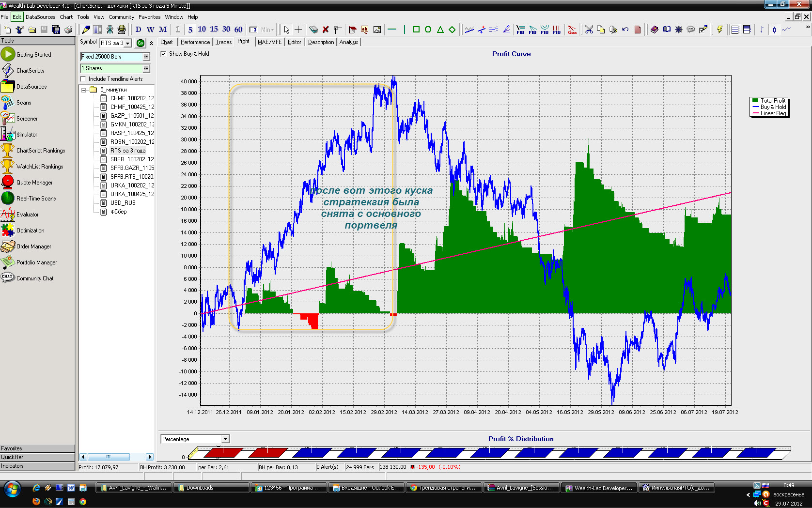Switch to 60-minute bar scale
This screenshot has height=508, width=812.
pos(238,30)
